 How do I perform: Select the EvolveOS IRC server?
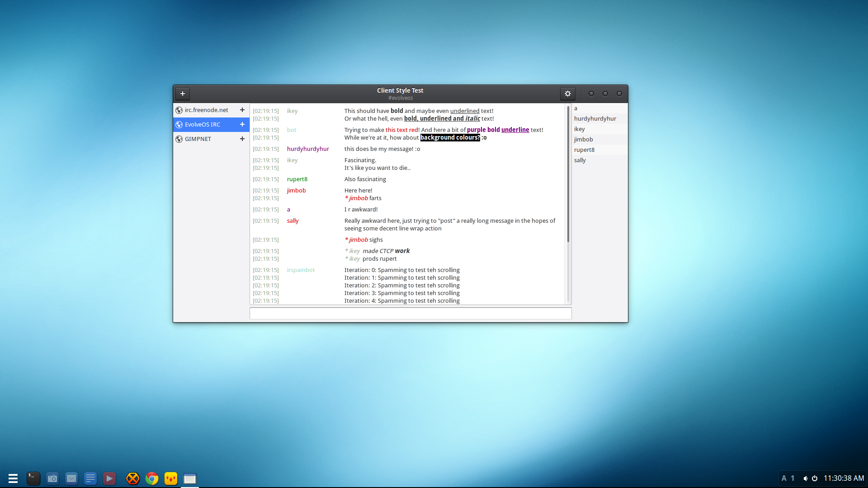[x=211, y=125]
